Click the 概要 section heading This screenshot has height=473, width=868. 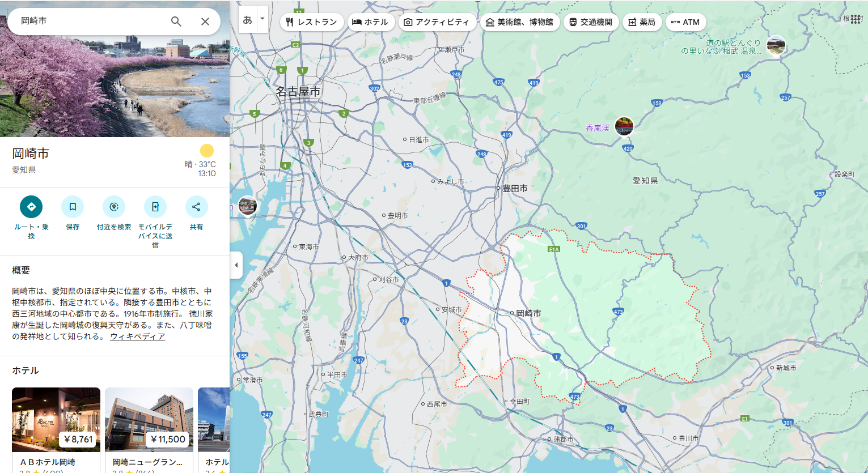click(21, 271)
